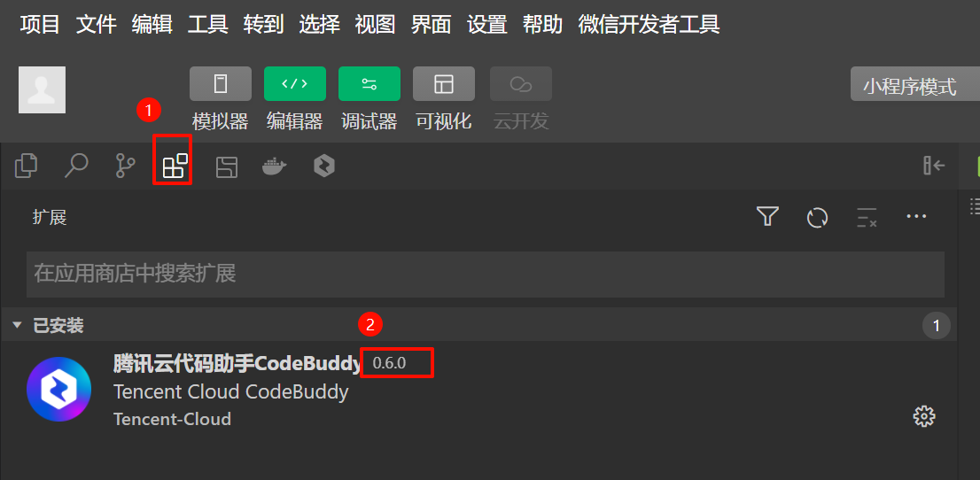Screen dimensions: 980x480
Task: Refresh the extensions list
Action: pos(817,218)
